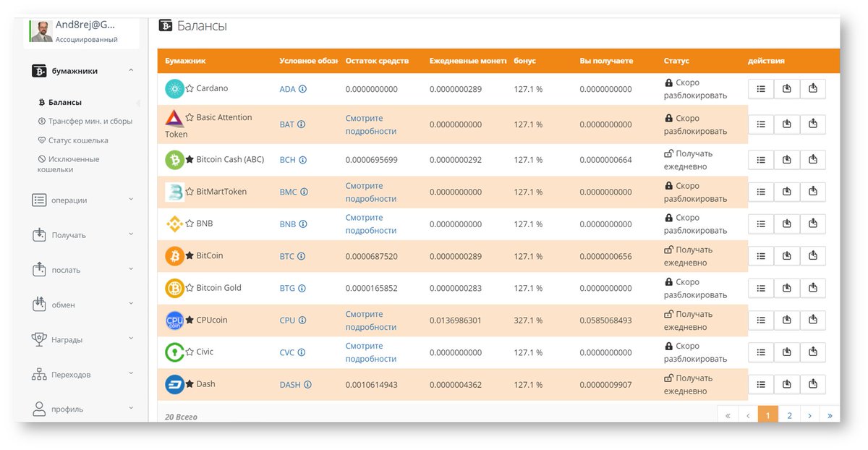
Task: Click the BTG symbol link
Action: (x=287, y=288)
